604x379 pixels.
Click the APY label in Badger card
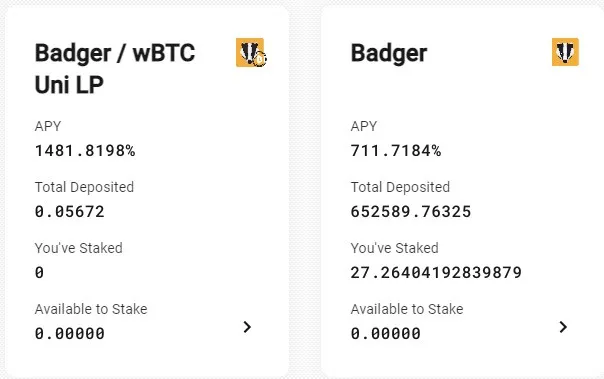[364, 126]
